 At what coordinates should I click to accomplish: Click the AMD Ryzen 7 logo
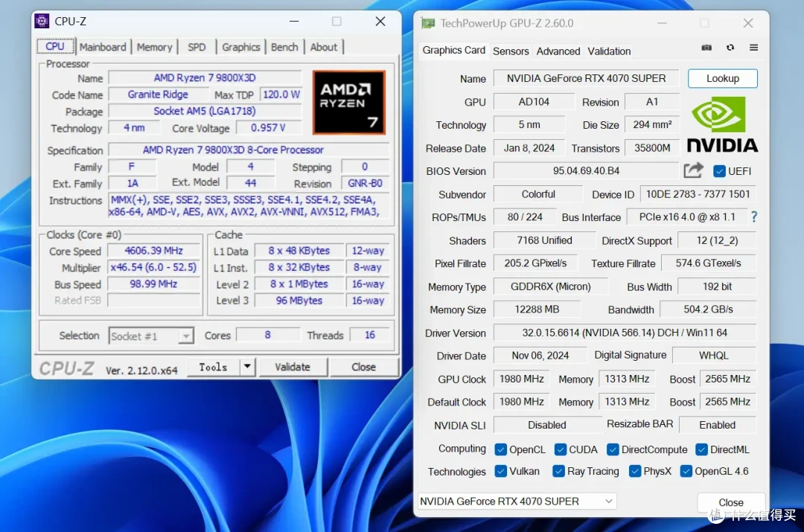pos(348,103)
